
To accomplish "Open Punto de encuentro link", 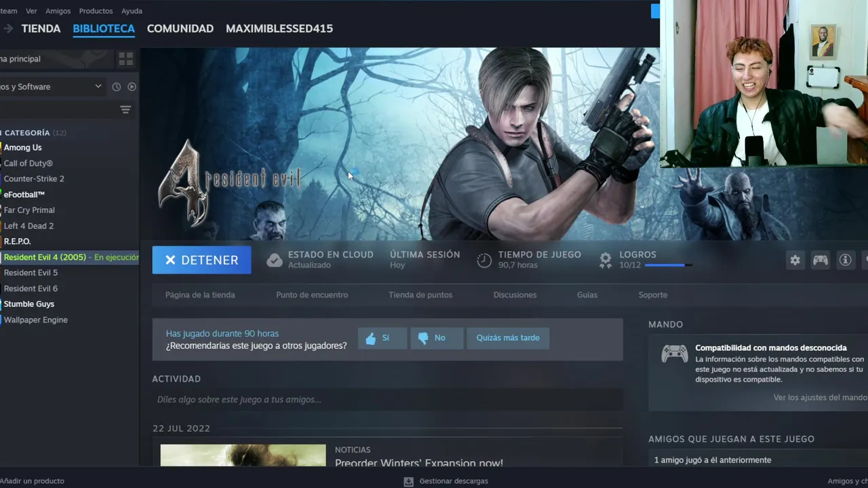I will 312,295.
